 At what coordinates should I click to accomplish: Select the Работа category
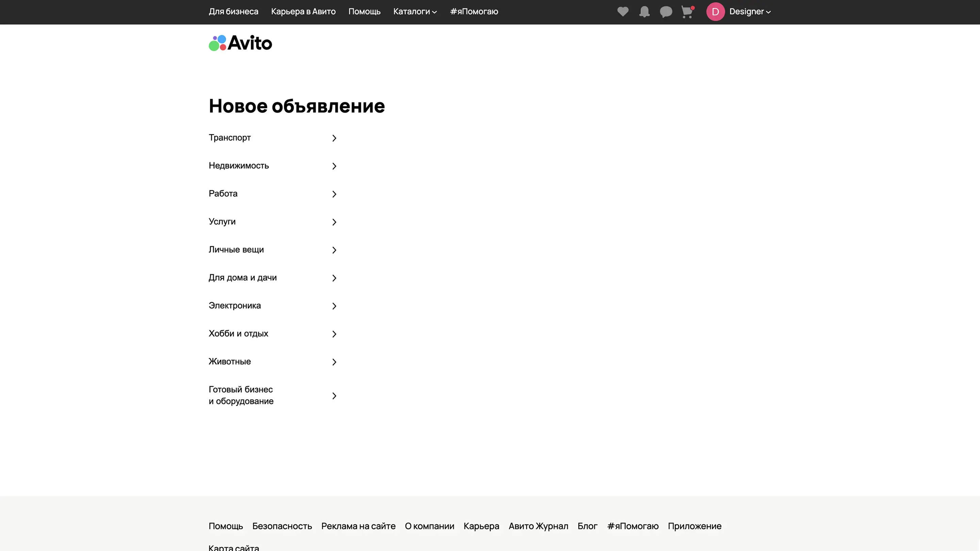pyautogui.click(x=223, y=194)
